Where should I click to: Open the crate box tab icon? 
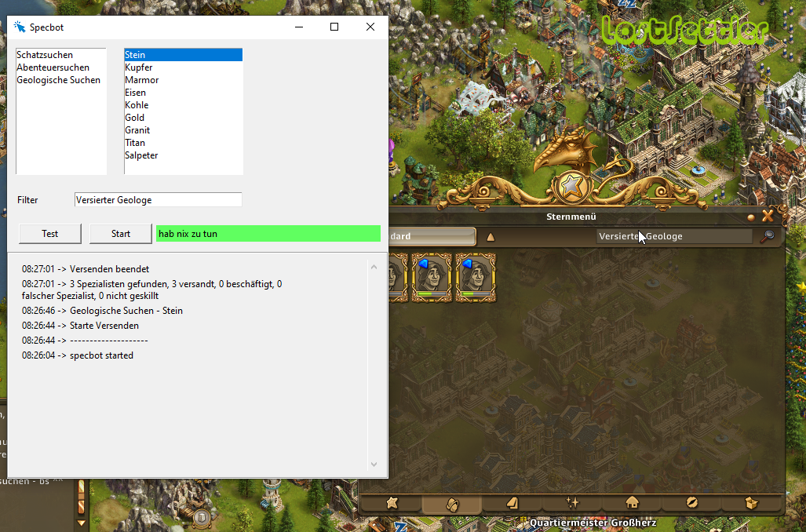click(x=751, y=502)
